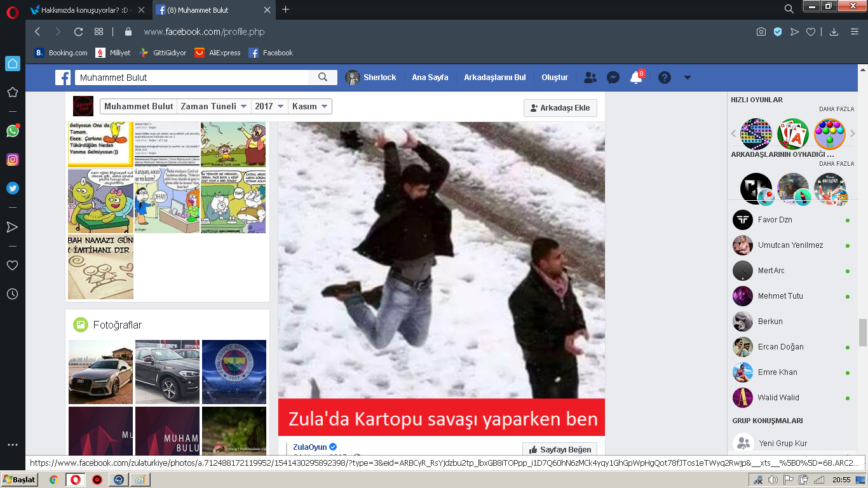
Task: Open My Flow in the Opera sidebar
Action: pos(12,227)
